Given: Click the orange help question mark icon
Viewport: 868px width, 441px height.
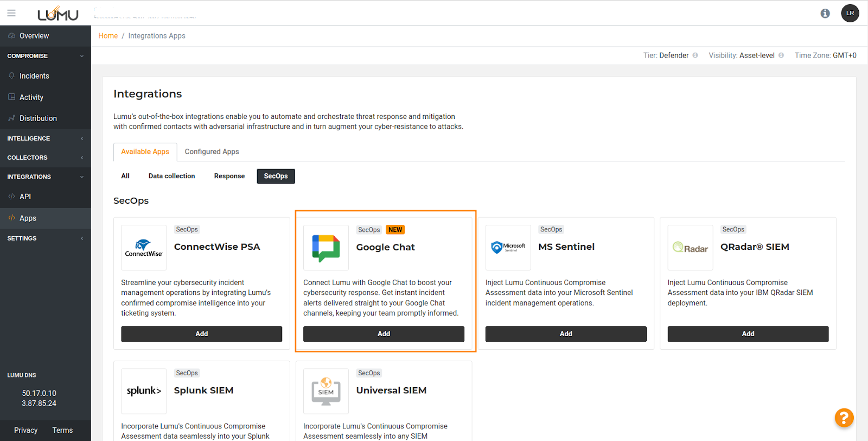Looking at the screenshot, I should (844, 418).
